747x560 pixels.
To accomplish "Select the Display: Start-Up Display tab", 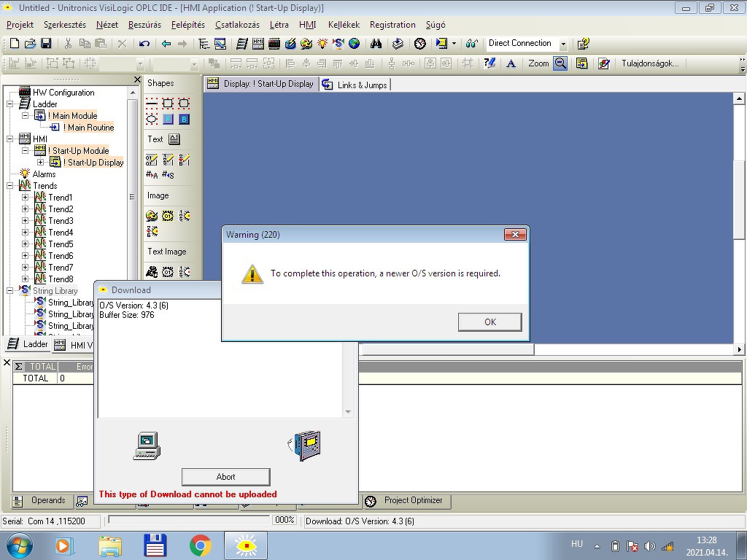I will (x=261, y=84).
